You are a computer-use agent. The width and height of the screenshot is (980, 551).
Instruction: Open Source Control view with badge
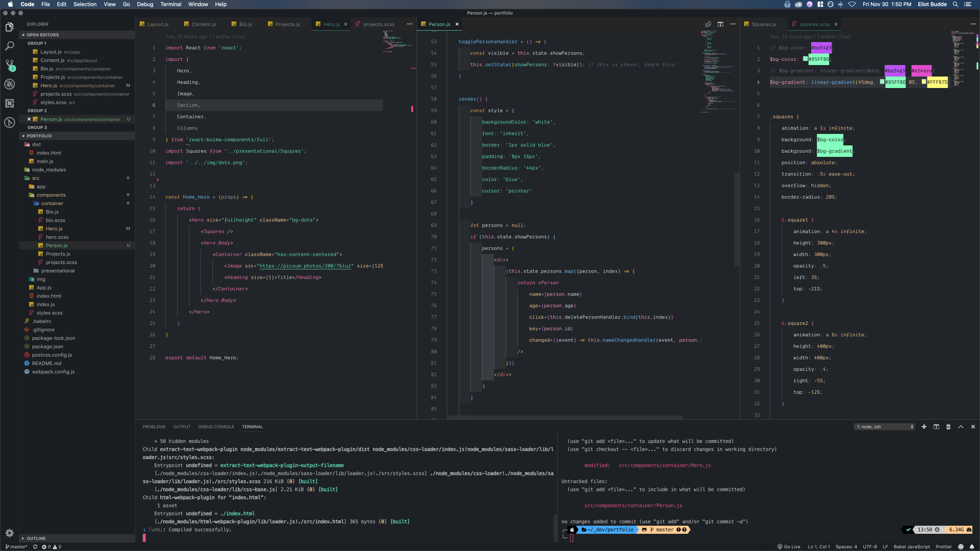point(9,65)
